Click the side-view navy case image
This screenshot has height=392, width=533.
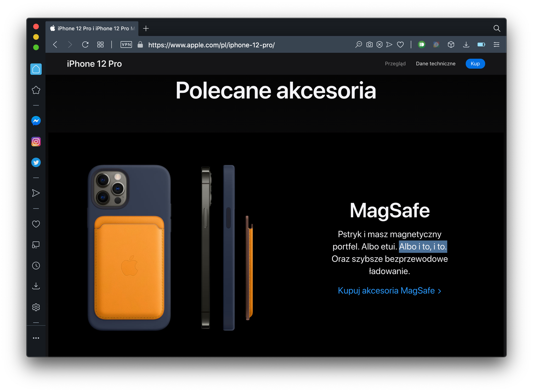229,248
